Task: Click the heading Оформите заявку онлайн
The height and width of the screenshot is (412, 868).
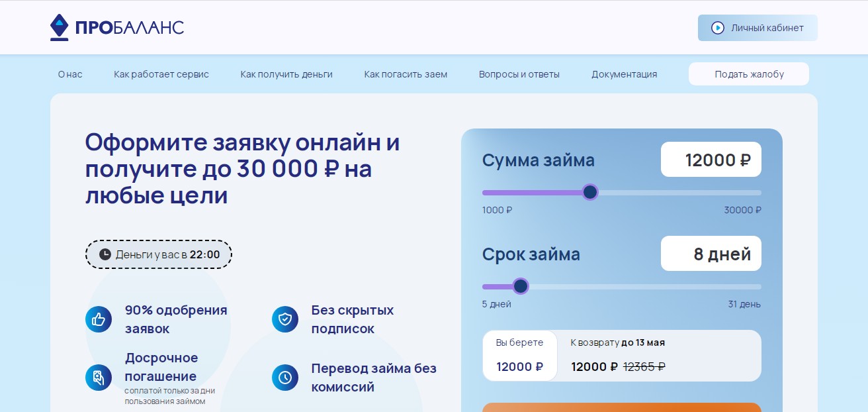Action: (243, 169)
